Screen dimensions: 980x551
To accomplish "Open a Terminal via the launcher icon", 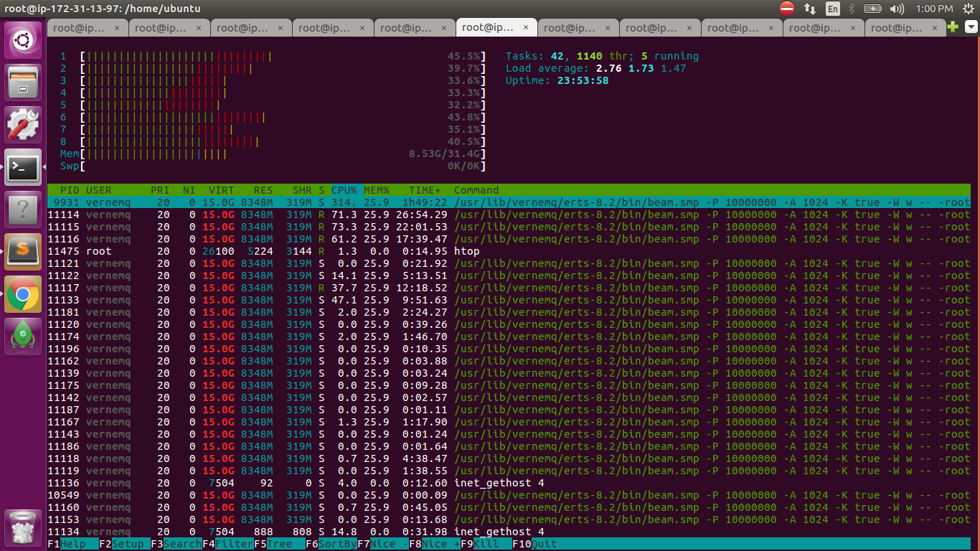I will tap(22, 166).
